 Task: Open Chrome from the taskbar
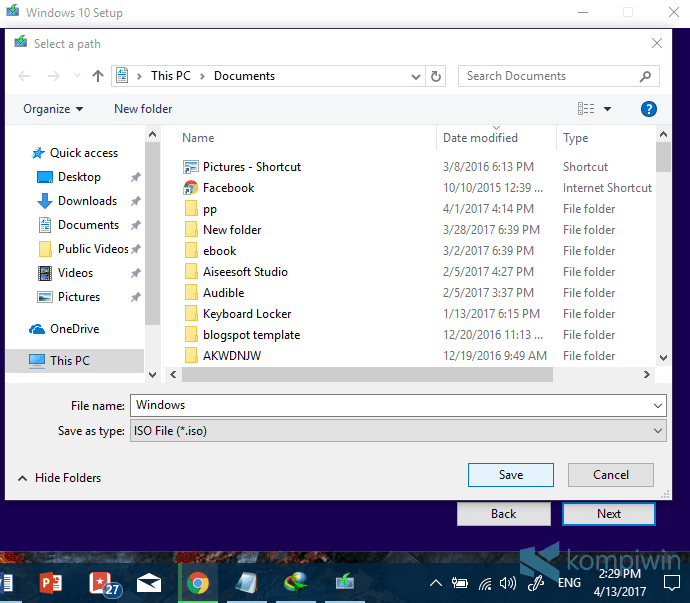[x=198, y=583]
